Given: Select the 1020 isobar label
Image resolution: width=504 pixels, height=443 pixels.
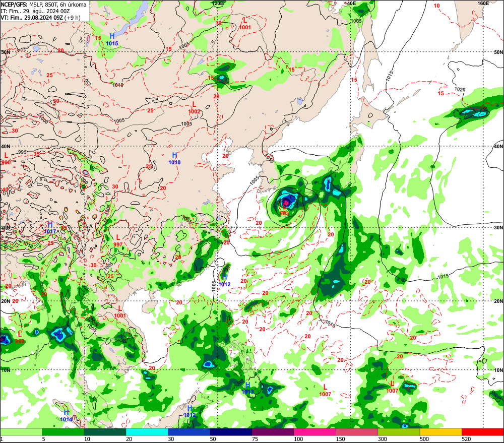Looking at the screenshot, I should pyautogui.click(x=460, y=89).
